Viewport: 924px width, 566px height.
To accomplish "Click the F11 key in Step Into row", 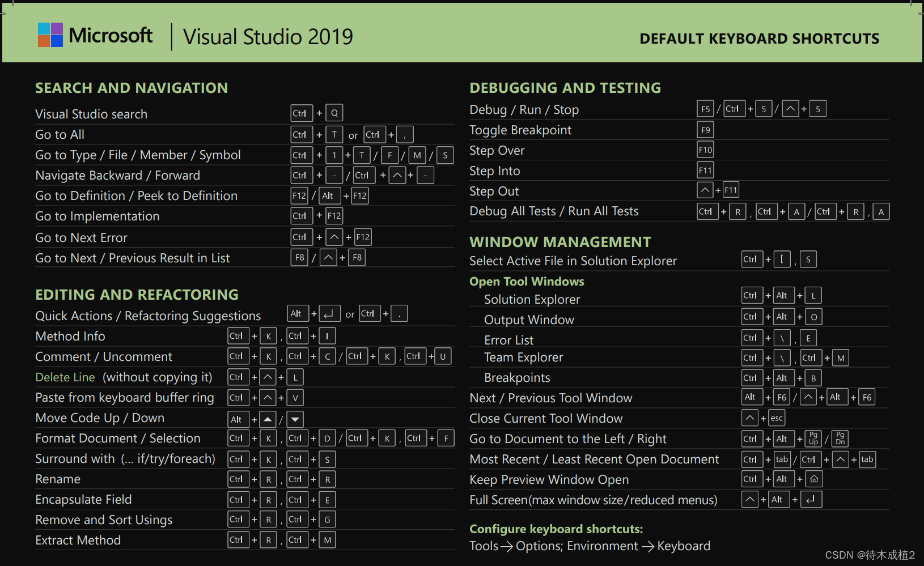I will click(705, 170).
